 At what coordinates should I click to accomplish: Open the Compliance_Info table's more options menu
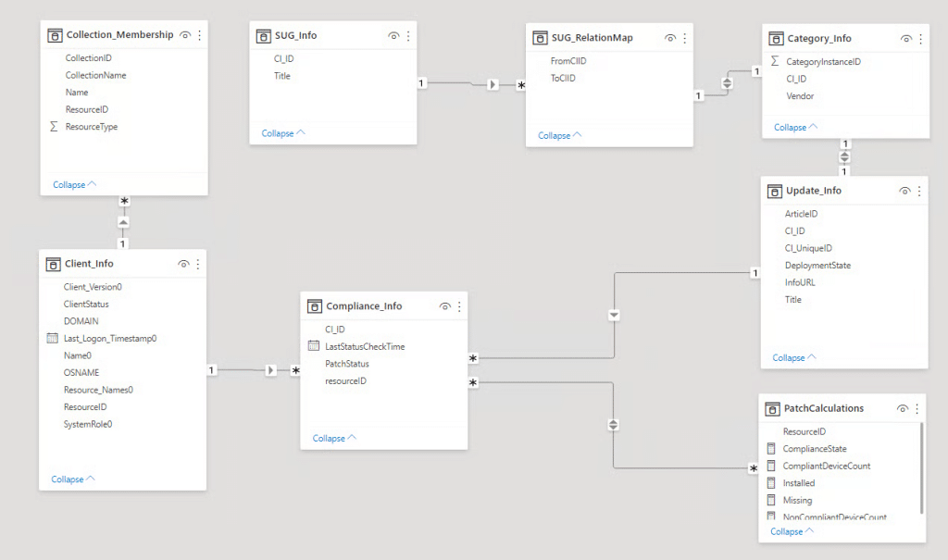459,306
